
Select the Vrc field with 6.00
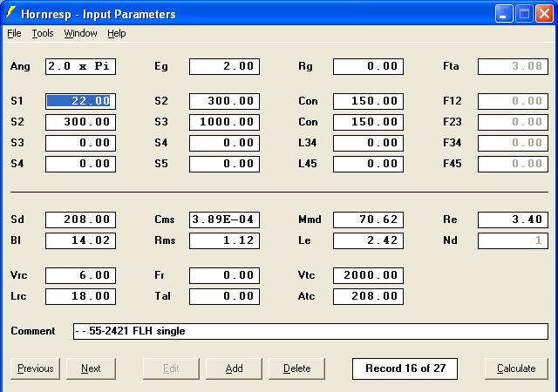[x=80, y=275]
